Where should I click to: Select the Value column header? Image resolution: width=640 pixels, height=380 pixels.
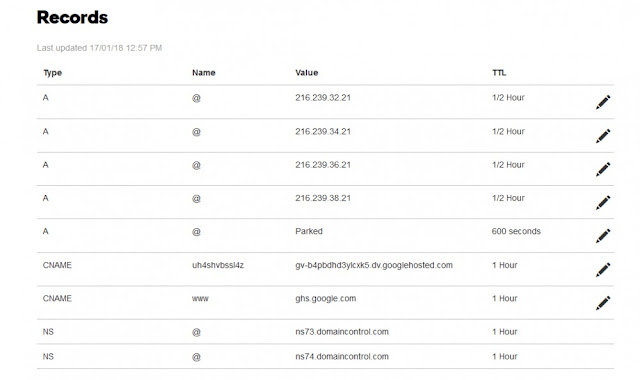click(x=307, y=73)
